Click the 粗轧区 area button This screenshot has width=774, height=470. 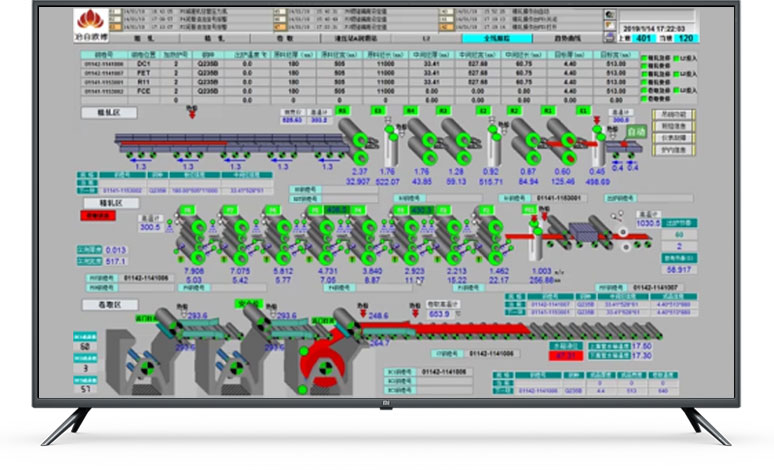(x=109, y=113)
